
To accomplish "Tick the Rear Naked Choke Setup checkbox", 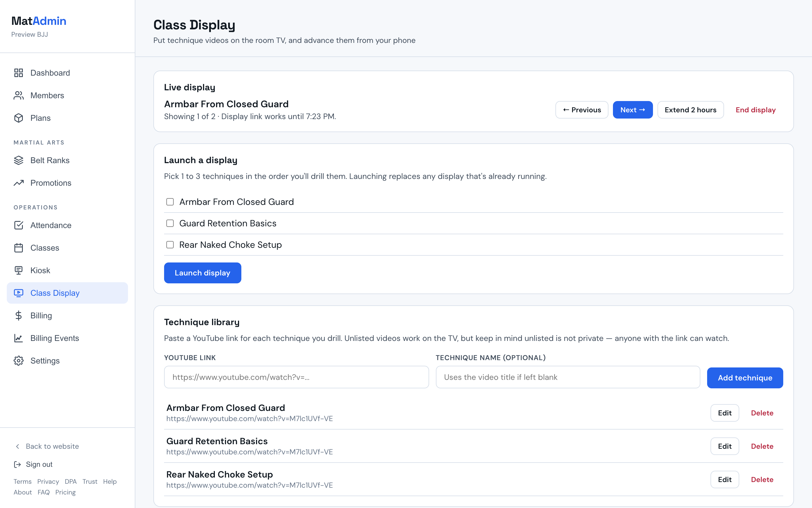I will [x=170, y=245].
